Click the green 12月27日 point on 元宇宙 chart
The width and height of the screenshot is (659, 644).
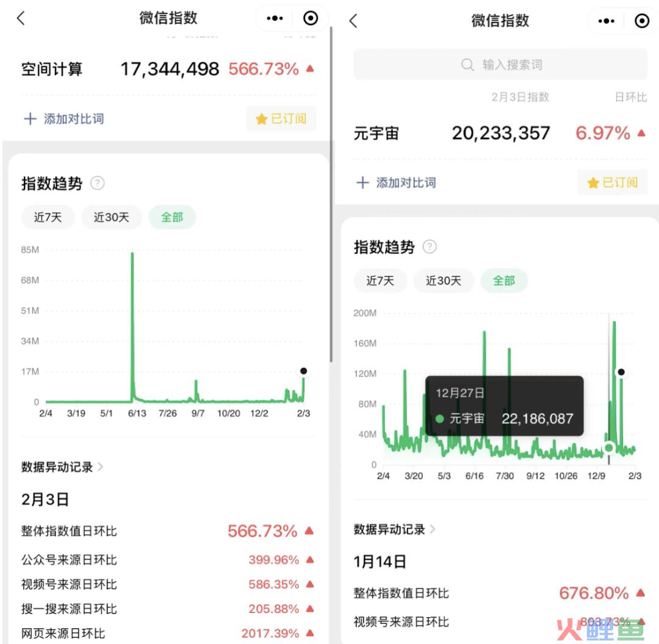point(608,448)
